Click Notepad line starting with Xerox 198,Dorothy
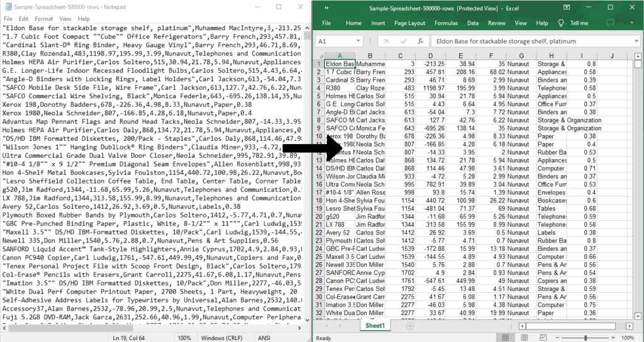 [127, 104]
